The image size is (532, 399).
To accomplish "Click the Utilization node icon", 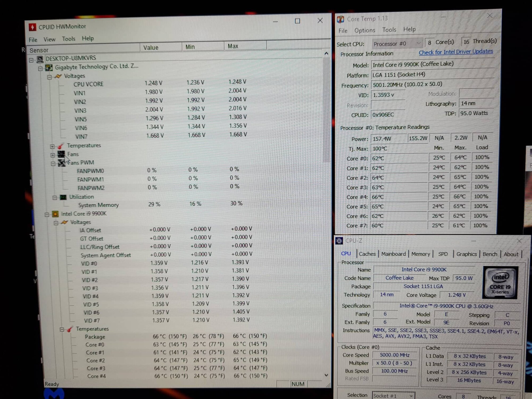I will click(63, 197).
